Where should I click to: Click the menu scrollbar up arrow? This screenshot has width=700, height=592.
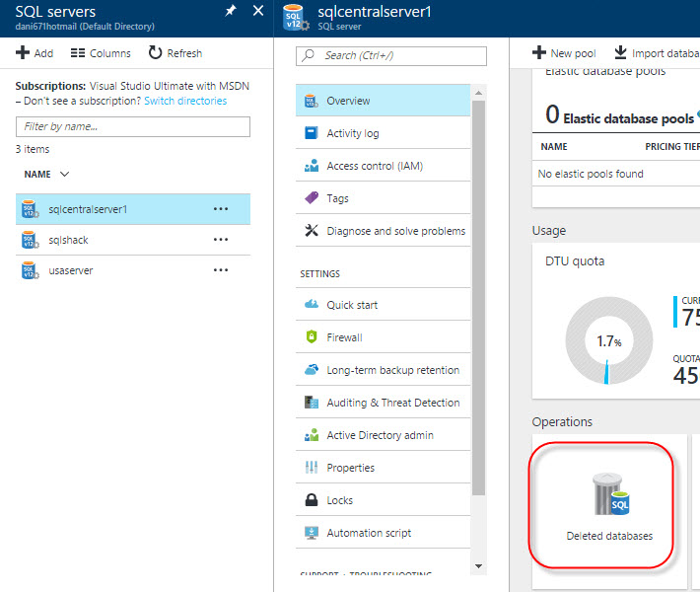pos(478,93)
